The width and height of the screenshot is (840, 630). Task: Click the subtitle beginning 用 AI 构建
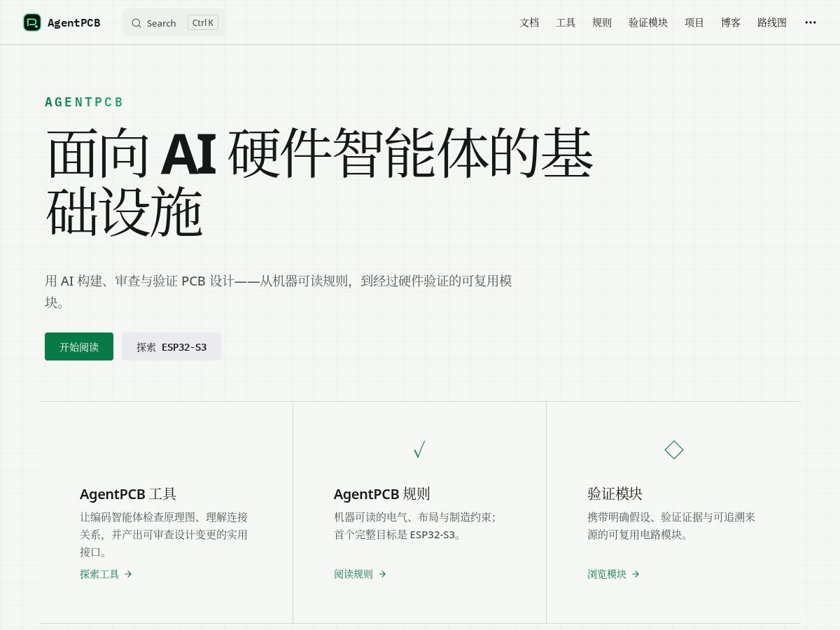[279, 291]
